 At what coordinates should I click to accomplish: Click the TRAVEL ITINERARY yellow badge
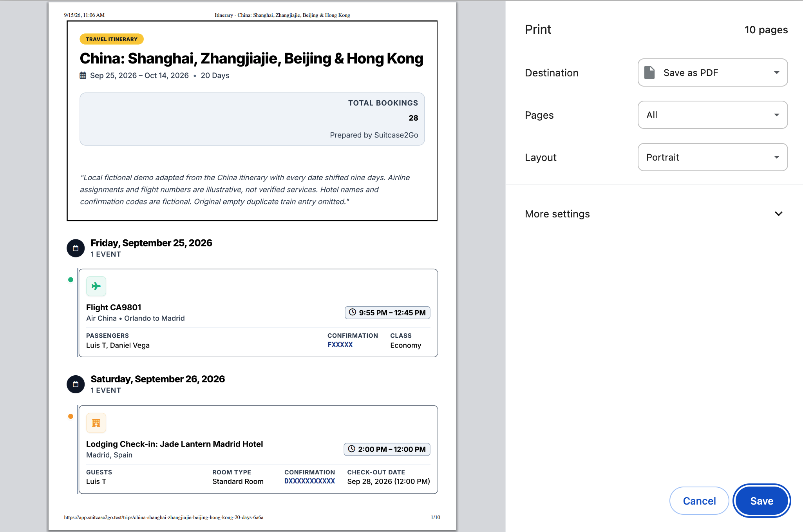pos(112,39)
